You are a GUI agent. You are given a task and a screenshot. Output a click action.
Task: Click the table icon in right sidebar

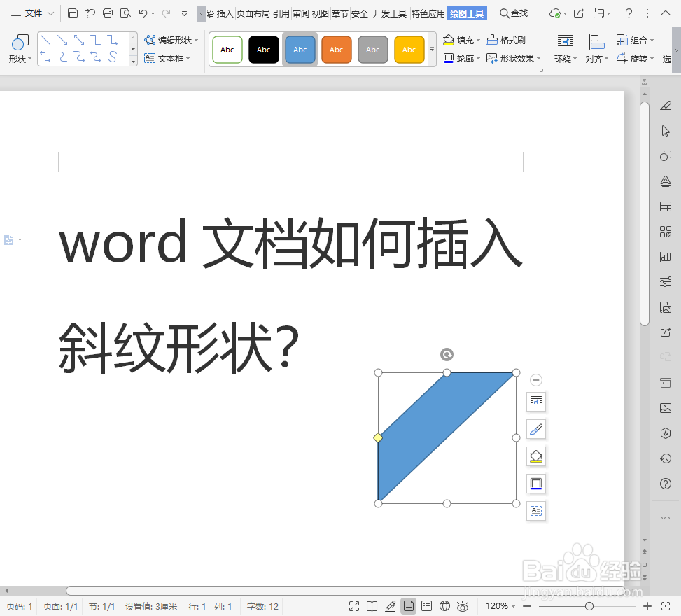(x=666, y=206)
